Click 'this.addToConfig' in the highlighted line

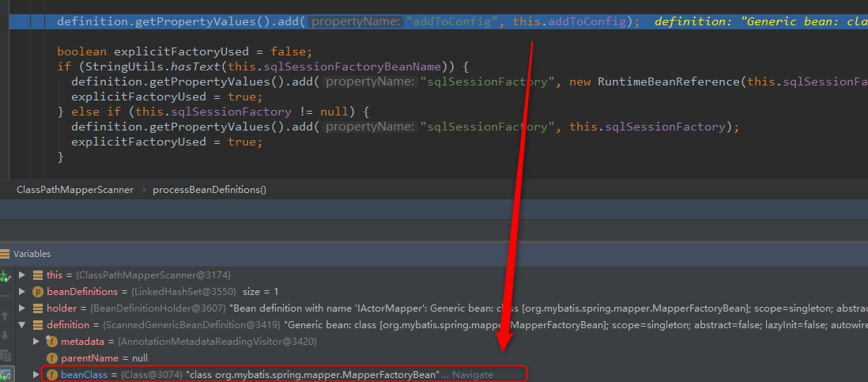coord(570,21)
